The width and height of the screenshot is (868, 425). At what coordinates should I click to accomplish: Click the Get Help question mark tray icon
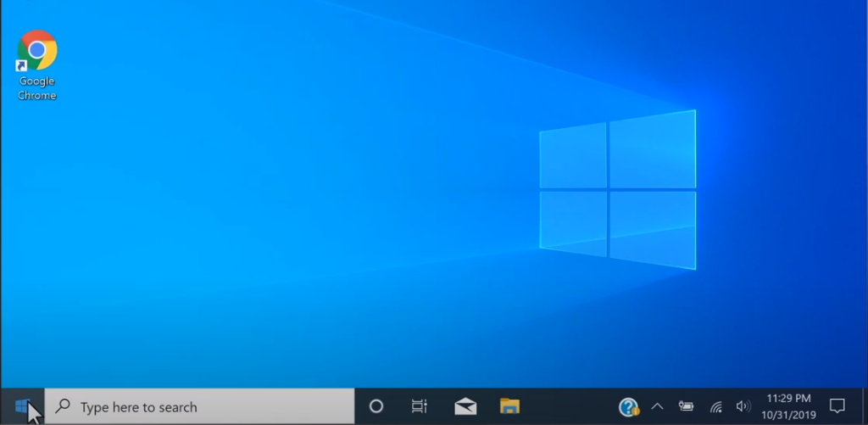629,407
